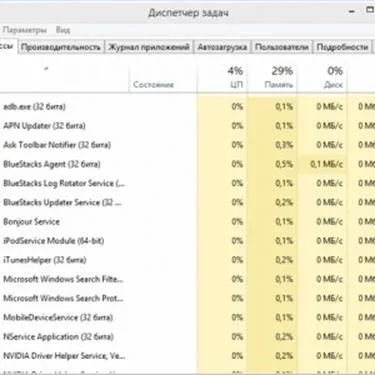Switch to the Пользователи tab
375x375 pixels.
pyautogui.click(x=282, y=47)
